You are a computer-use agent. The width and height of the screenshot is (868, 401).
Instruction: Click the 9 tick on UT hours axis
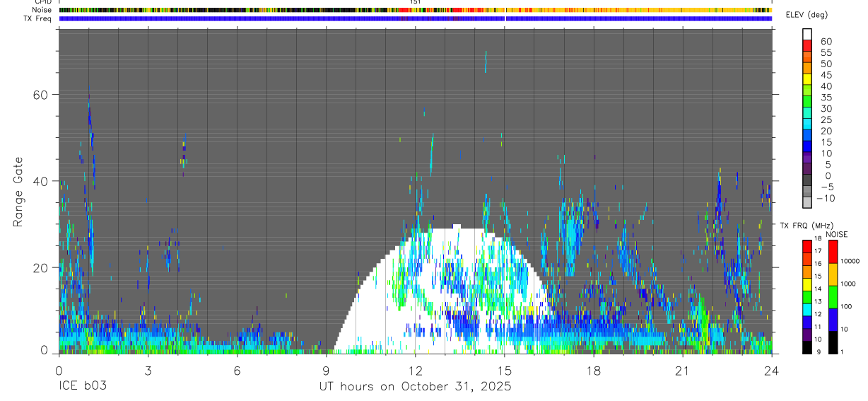(x=326, y=371)
